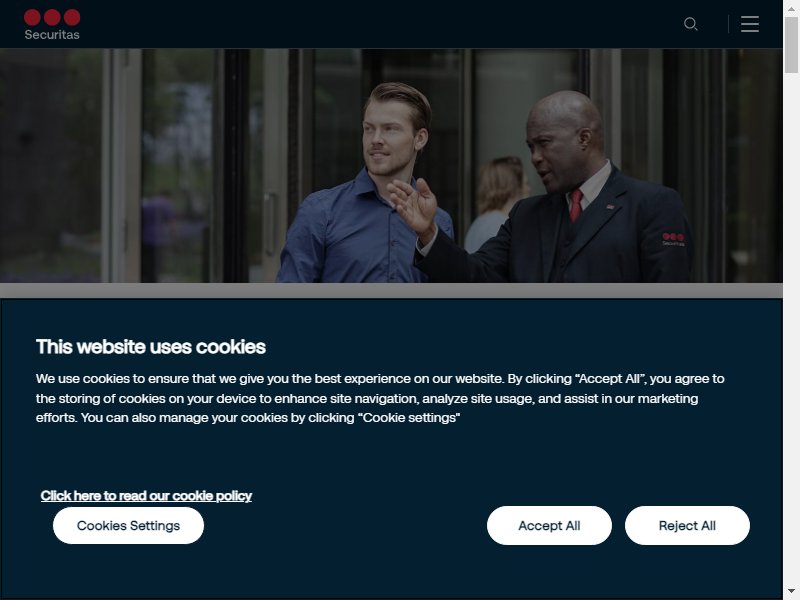The image size is (800, 600).
Task: Click the scrollbar up arrow
Action: click(791, 8)
